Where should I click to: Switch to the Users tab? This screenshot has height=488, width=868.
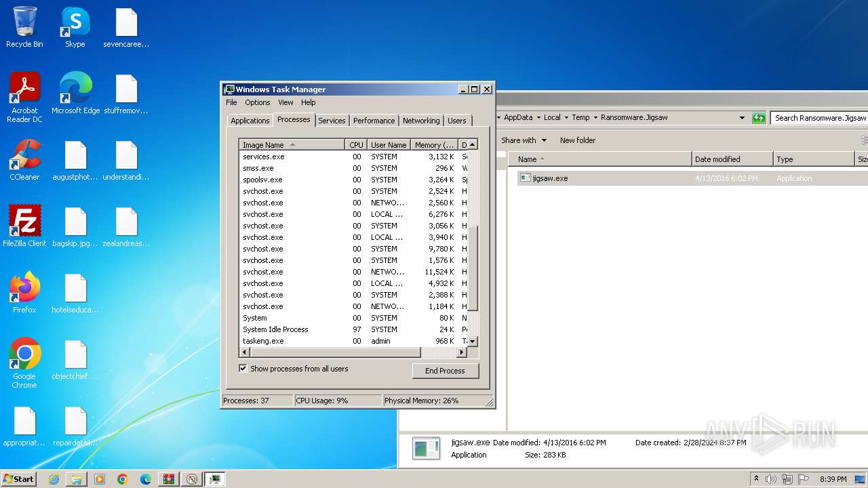[x=457, y=121]
